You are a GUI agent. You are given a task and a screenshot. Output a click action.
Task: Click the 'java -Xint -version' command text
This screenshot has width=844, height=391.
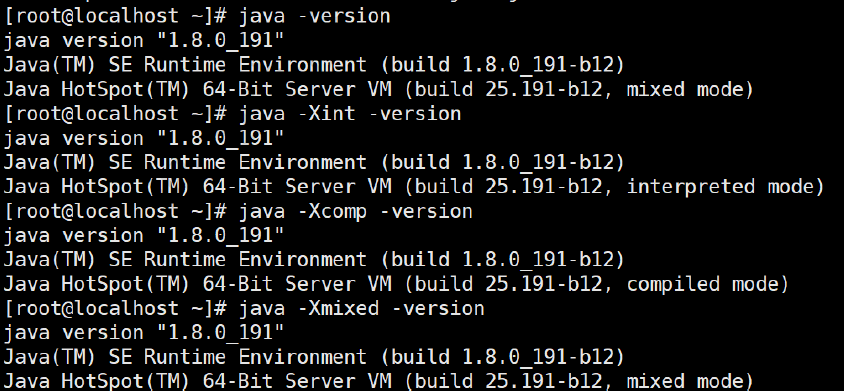[350, 113]
